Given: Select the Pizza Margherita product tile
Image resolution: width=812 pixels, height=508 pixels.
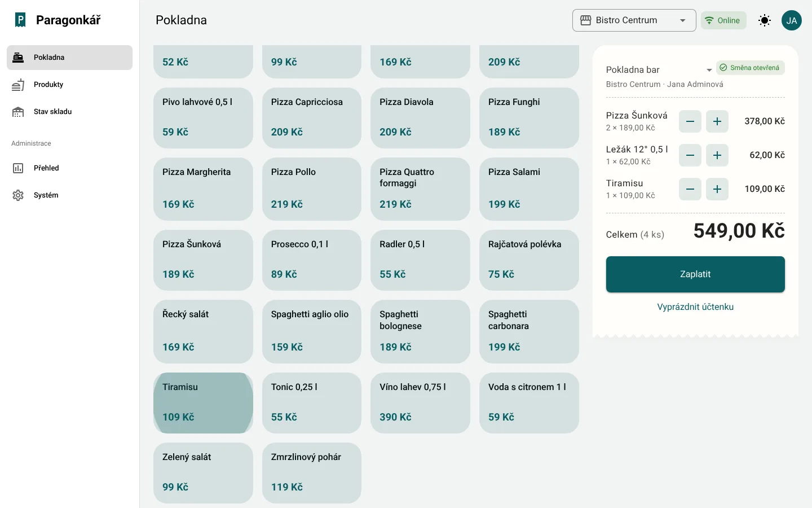Looking at the screenshot, I should [203, 189].
